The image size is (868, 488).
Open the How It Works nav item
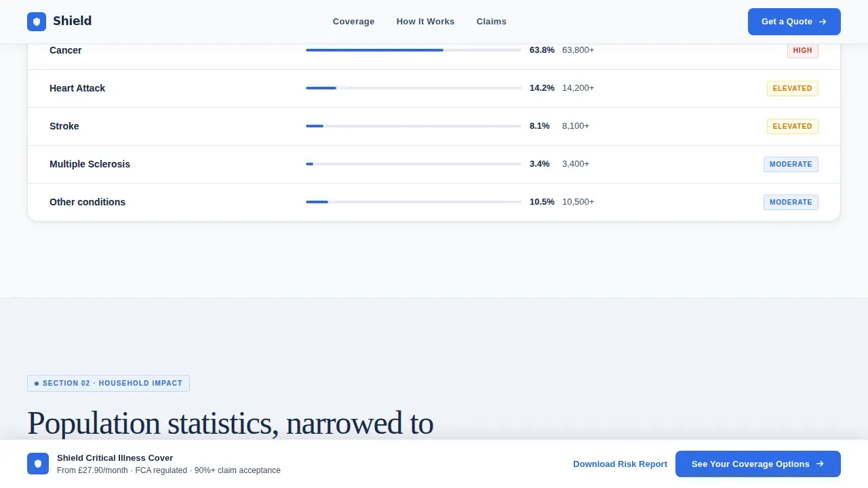[425, 22]
